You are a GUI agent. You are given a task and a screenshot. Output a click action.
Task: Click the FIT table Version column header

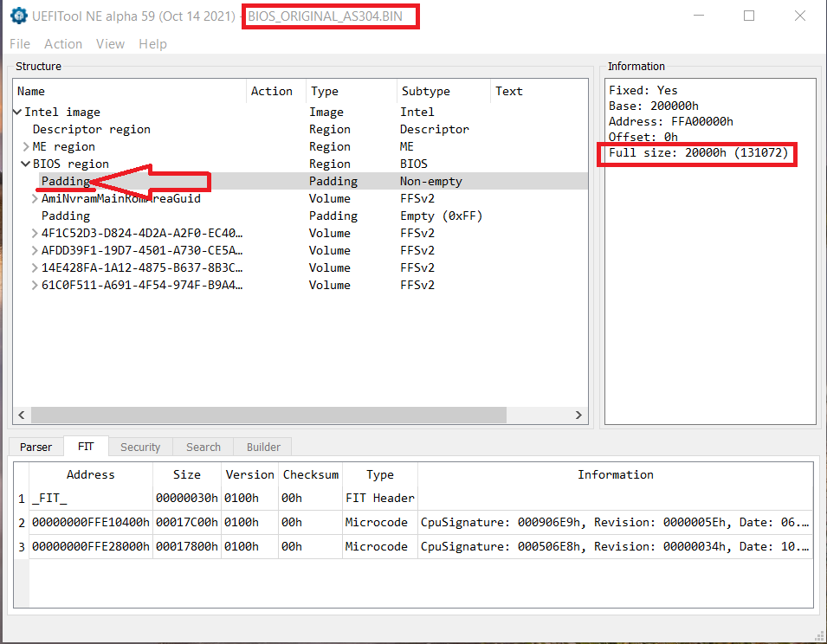coord(249,474)
